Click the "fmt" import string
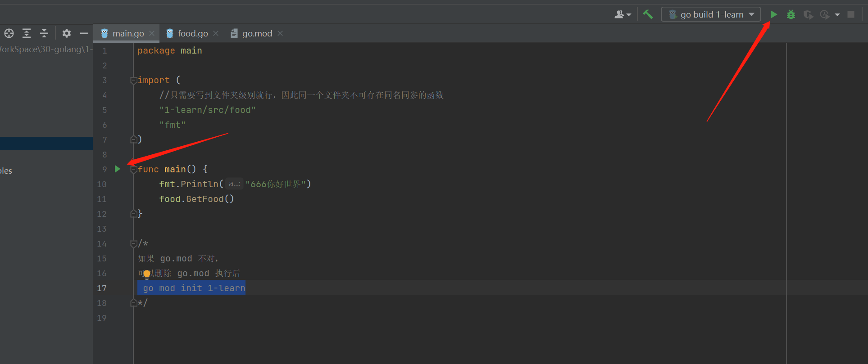The width and height of the screenshot is (868, 364). pyautogui.click(x=172, y=125)
